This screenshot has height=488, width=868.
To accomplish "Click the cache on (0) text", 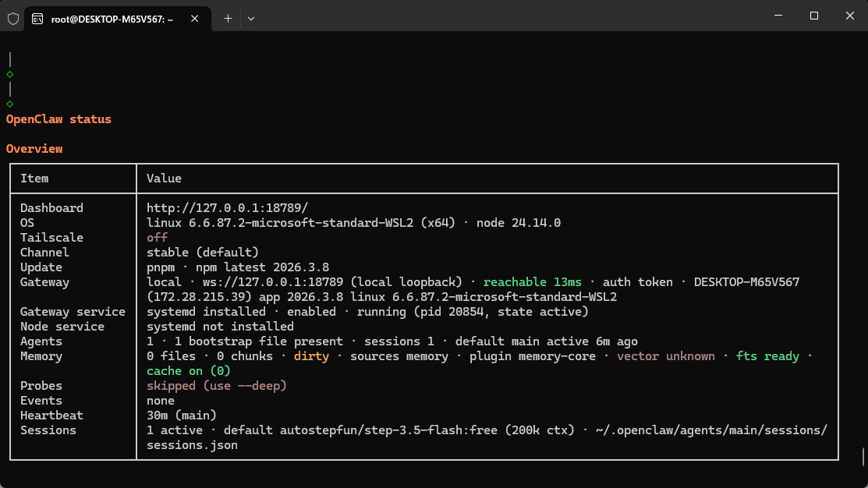I will pos(189,371).
